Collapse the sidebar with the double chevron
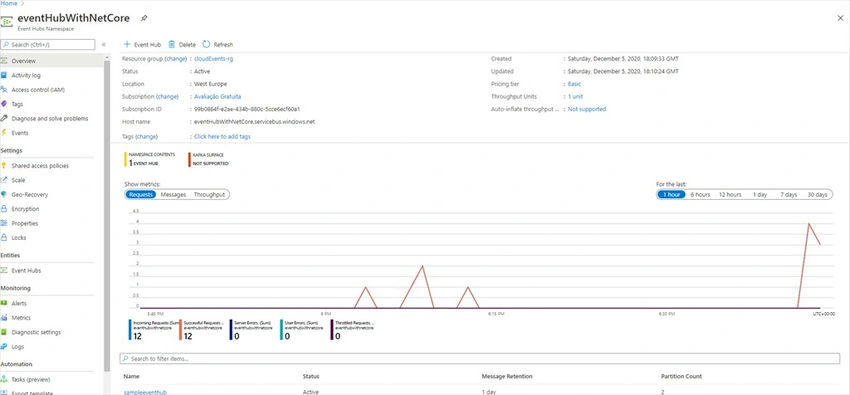850x395 pixels. pos(104,44)
